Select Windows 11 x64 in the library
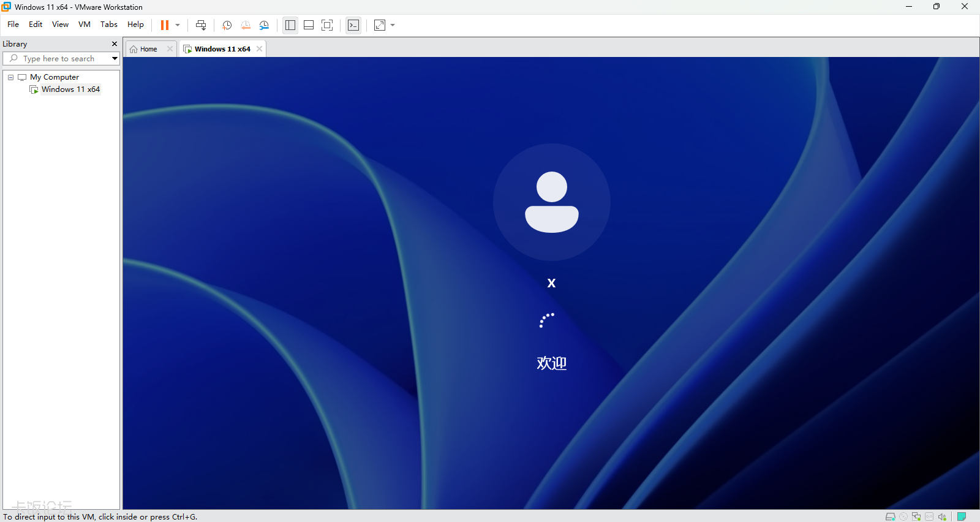This screenshot has width=980, height=522. [x=70, y=89]
